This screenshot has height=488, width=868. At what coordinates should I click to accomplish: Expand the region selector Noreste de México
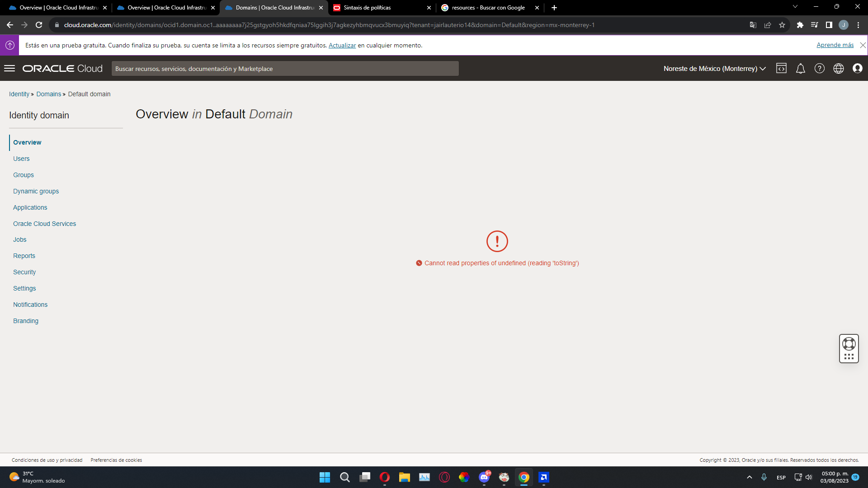pos(714,69)
